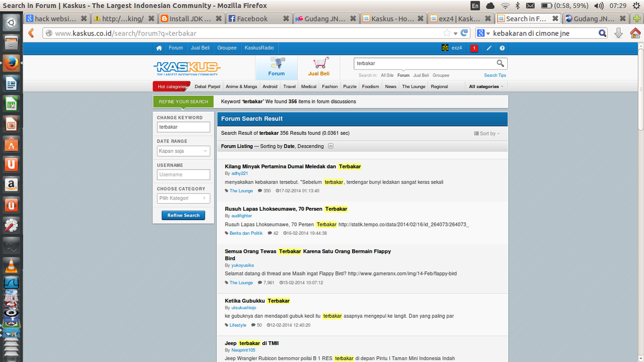Click the pencil create-post icon
This screenshot has height=362, width=644.
pos(489,48)
